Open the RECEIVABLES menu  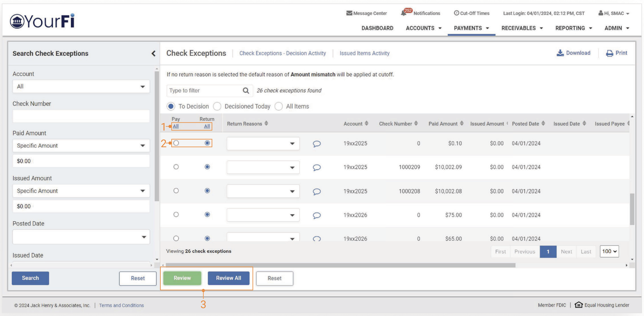click(x=522, y=28)
